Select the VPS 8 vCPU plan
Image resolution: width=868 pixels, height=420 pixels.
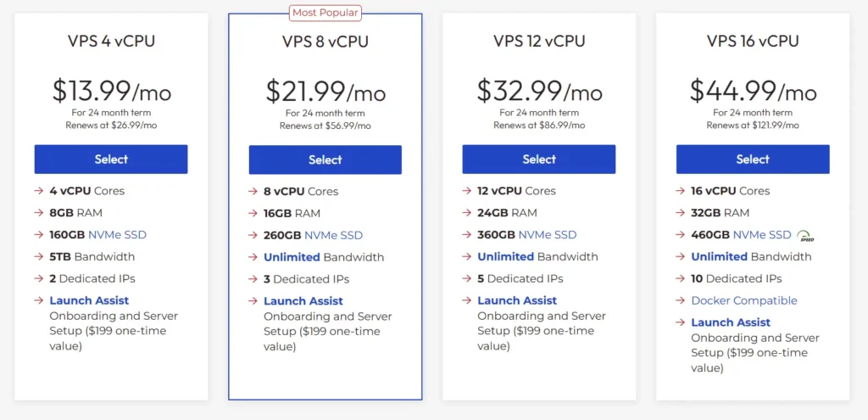(x=325, y=160)
